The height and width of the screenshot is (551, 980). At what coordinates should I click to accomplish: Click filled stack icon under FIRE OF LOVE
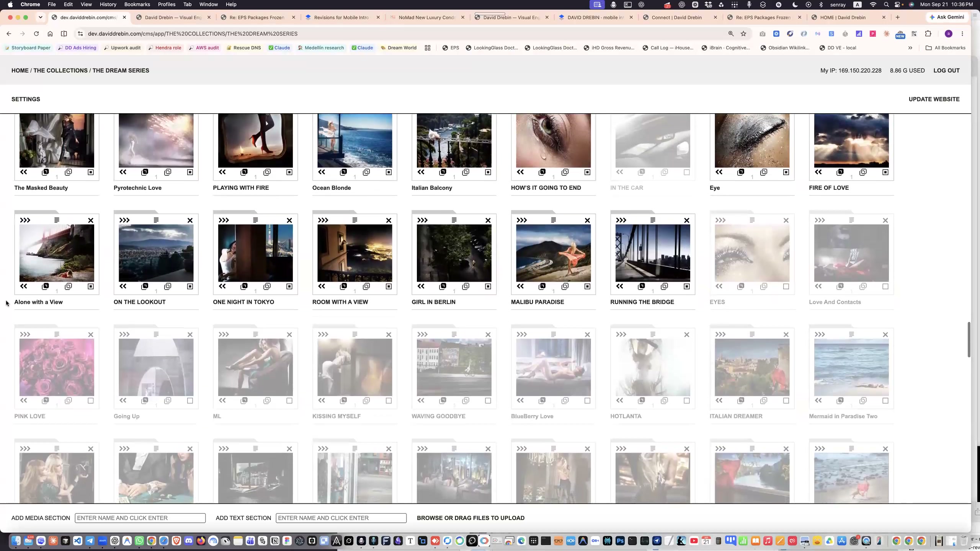pyautogui.click(x=840, y=172)
